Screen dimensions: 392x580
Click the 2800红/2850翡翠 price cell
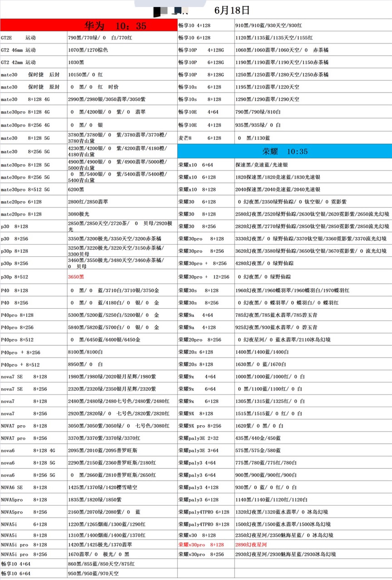(122, 202)
